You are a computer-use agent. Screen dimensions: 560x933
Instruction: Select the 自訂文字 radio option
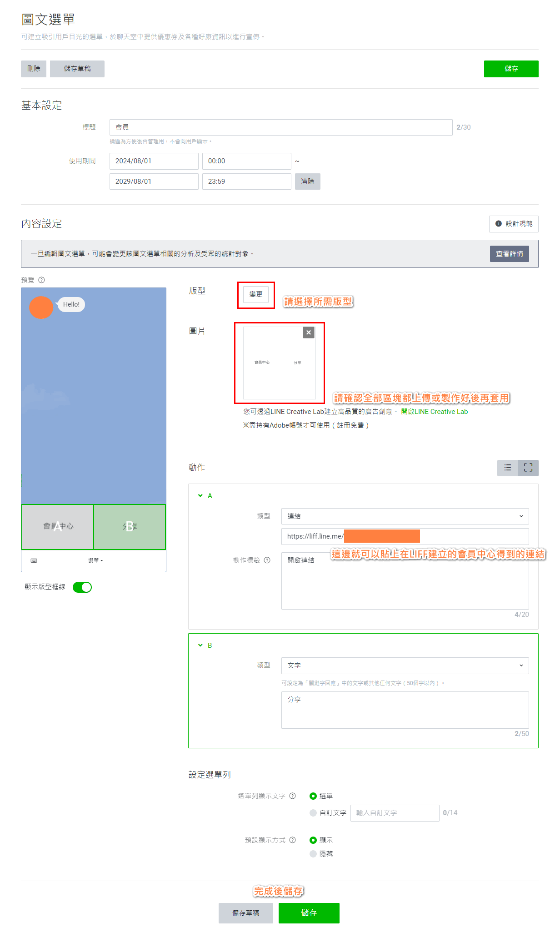tap(313, 813)
